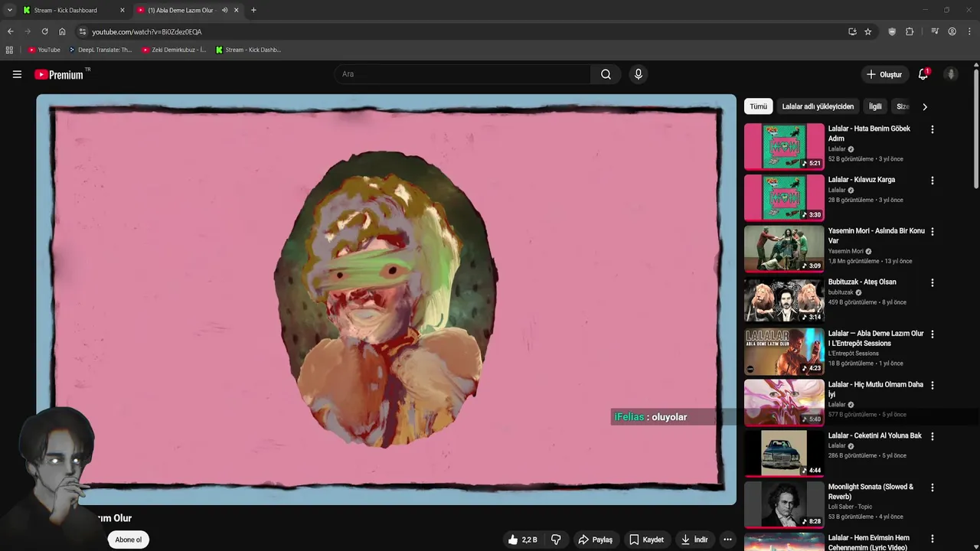Open options for Hata Benim Göbek Adım
The height and width of the screenshot is (551, 980).
click(932, 129)
